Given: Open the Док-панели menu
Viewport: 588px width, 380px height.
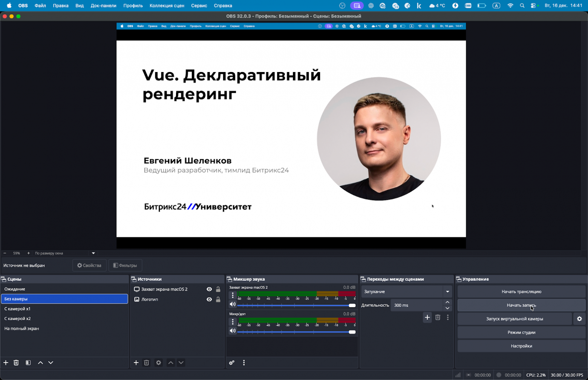Looking at the screenshot, I should click(x=103, y=5).
